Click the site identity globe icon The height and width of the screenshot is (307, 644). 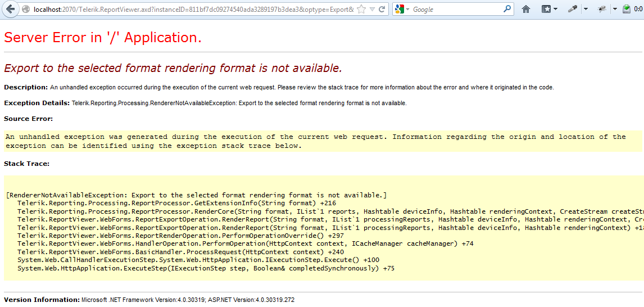pyautogui.click(x=25, y=9)
